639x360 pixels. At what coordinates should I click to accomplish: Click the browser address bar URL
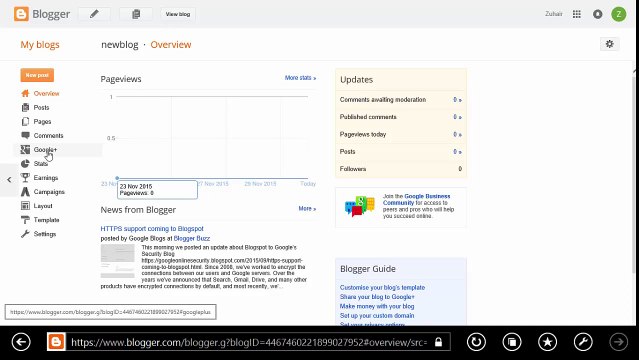click(249, 342)
